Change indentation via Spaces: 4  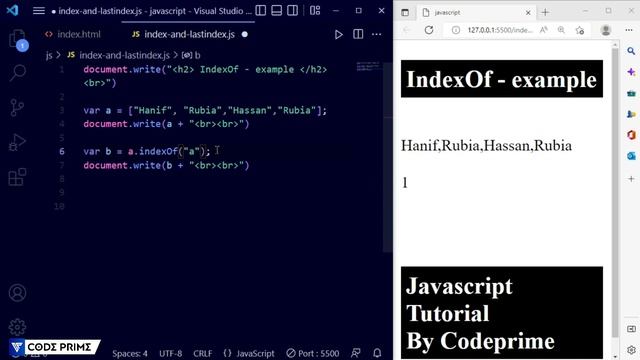point(130,353)
